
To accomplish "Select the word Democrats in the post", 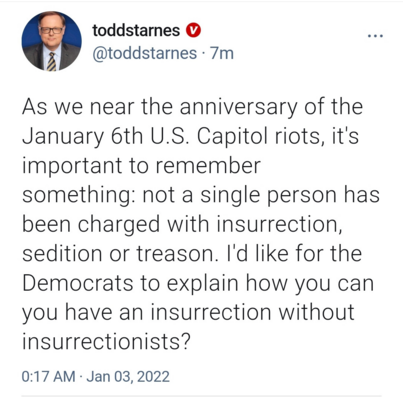I will point(78,283).
